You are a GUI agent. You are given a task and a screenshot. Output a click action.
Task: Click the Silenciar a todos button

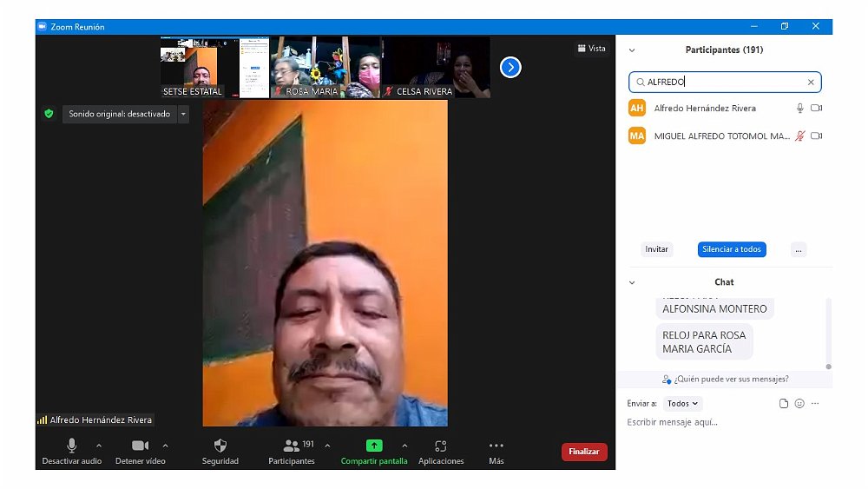(732, 249)
